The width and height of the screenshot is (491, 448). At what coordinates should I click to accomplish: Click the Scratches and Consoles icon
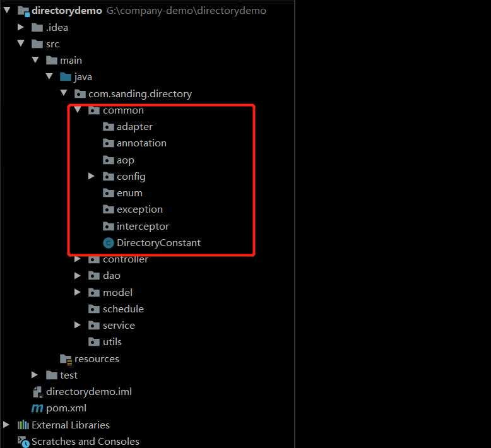pos(23,442)
